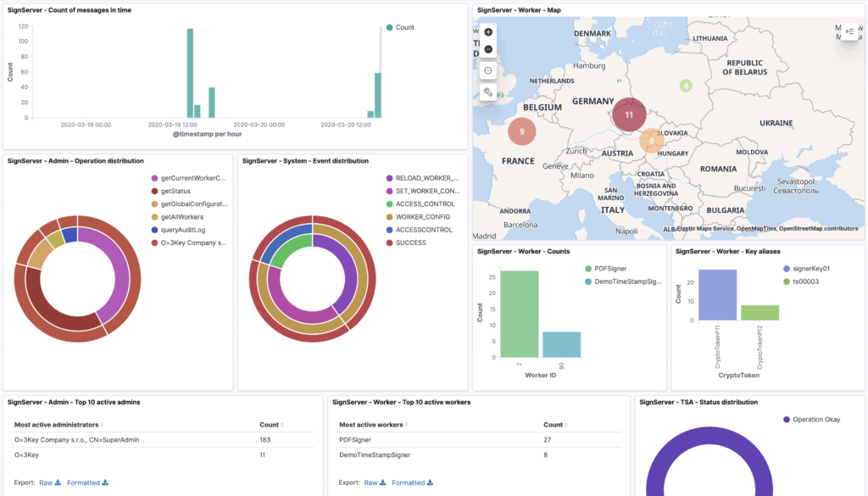Click the ACCESS_CONTROL legend swatch
Viewport: 868px width, 496px height.
point(390,203)
